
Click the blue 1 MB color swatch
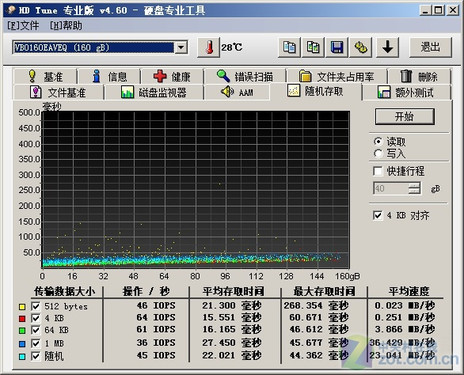22,344
